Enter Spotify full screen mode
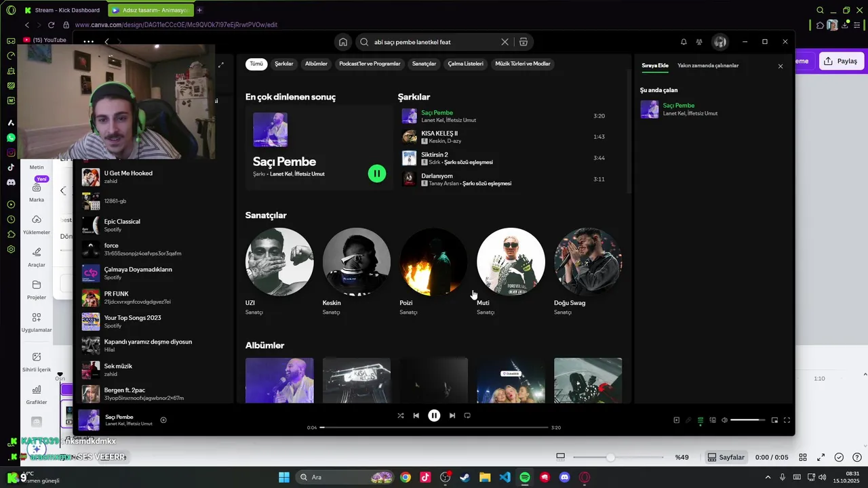The width and height of the screenshot is (868, 488). click(x=787, y=420)
